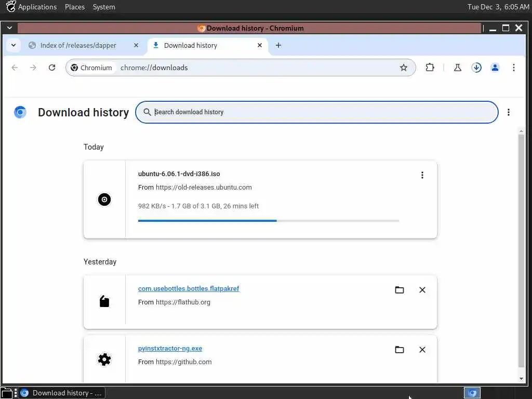The image size is (532, 399).
Task: Click the ubuntu ISO download progress bar
Action: coord(269,221)
